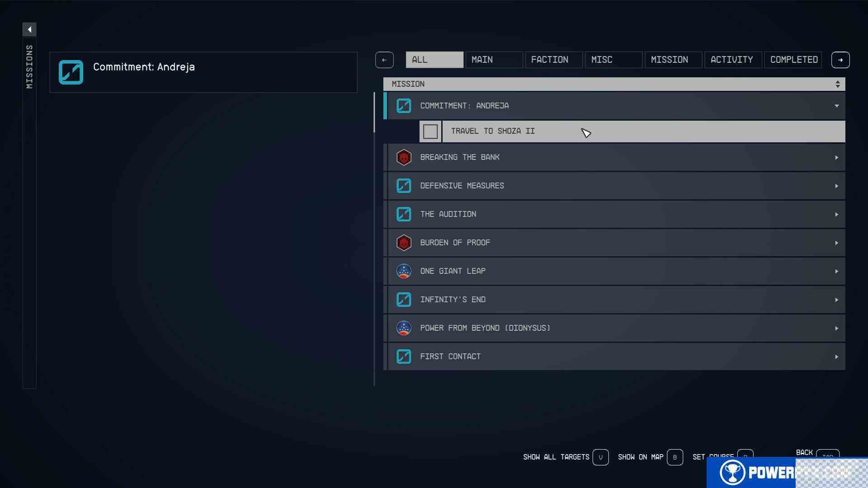The height and width of the screenshot is (488, 868).
Task: Click the Breaking the Bank faction icon
Action: tap(404, 157)
